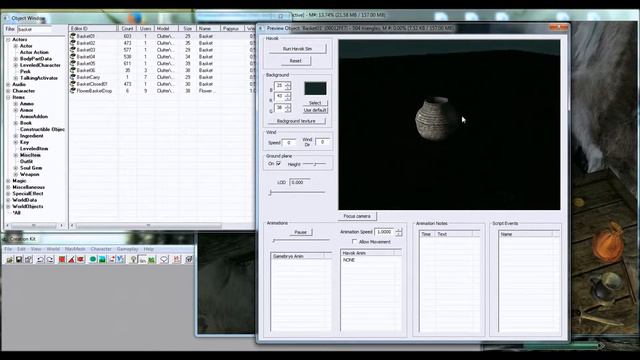Collapse the Items tree node
Screen dimensions: 640x360
[x=8, y=97]
